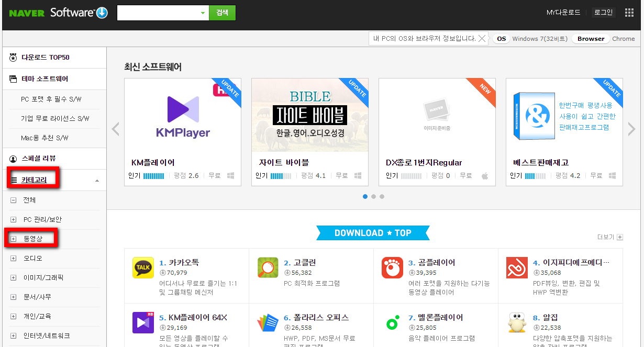Expand the 동영상 category
This screenshot has width=644, height=347.
[14, 239]
